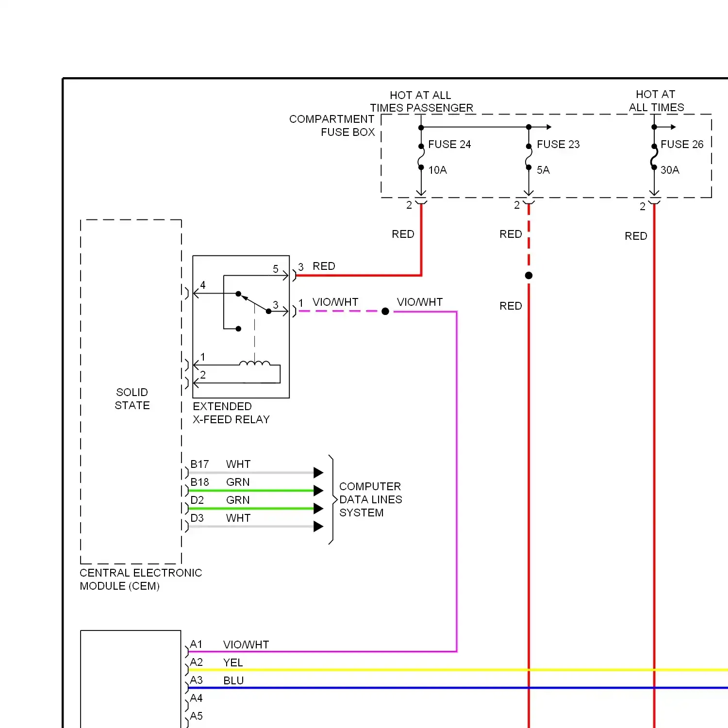Click the Fuse 23 fuse symbol
This screenshot has width=728, height=728.
click(529, 157)
